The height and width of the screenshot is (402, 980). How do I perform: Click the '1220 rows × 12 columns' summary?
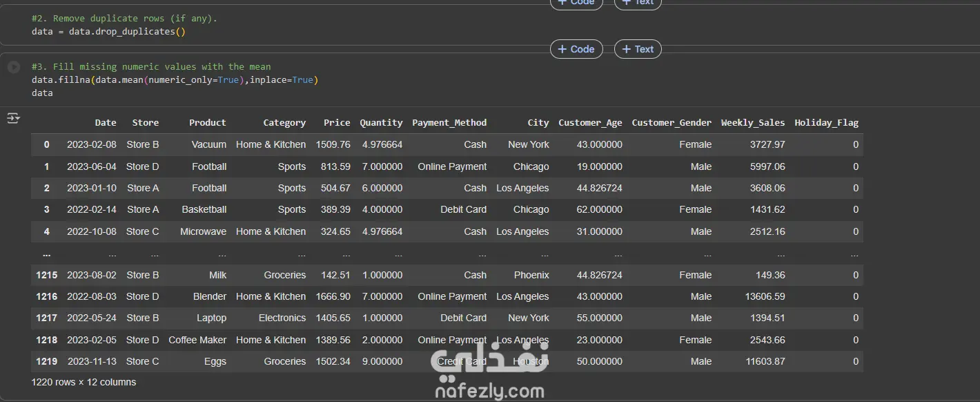[x=84, y=383]
